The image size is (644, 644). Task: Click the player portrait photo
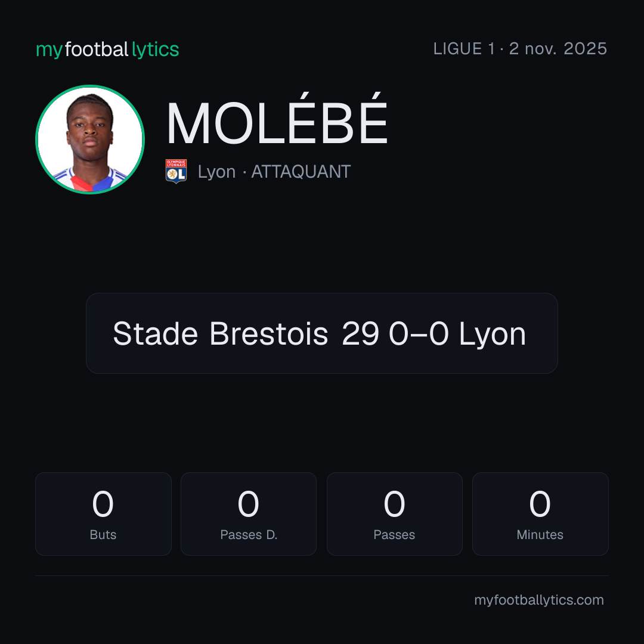[90, 140]
